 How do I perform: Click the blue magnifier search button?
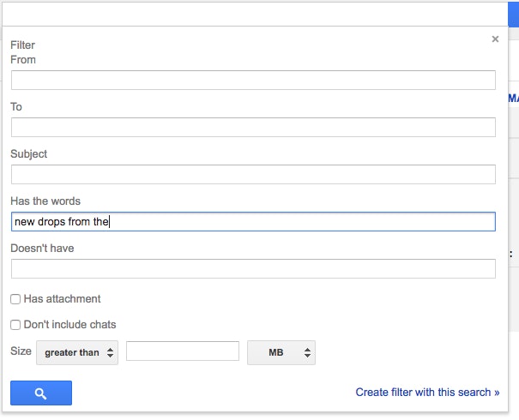[41, 393]
